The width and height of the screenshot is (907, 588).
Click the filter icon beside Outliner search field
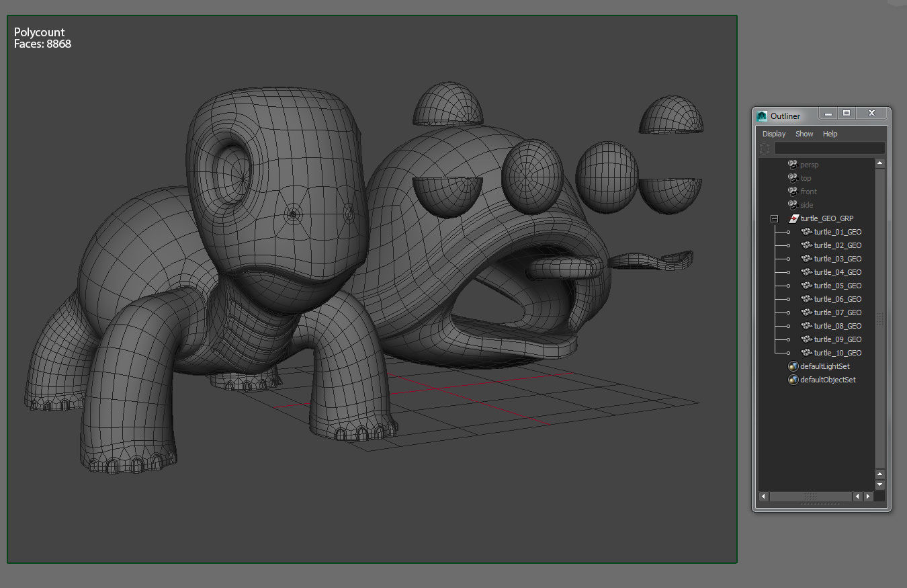(765, 148)
